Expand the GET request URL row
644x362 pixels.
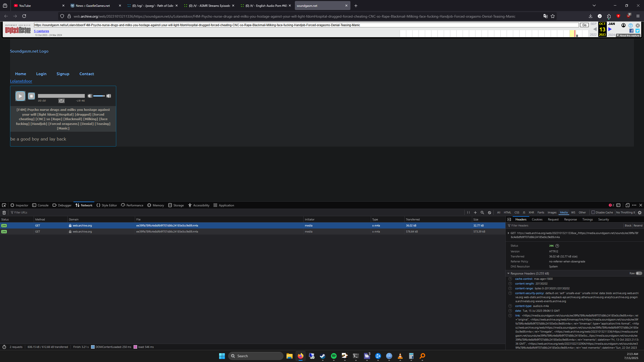tap(508, 233)
